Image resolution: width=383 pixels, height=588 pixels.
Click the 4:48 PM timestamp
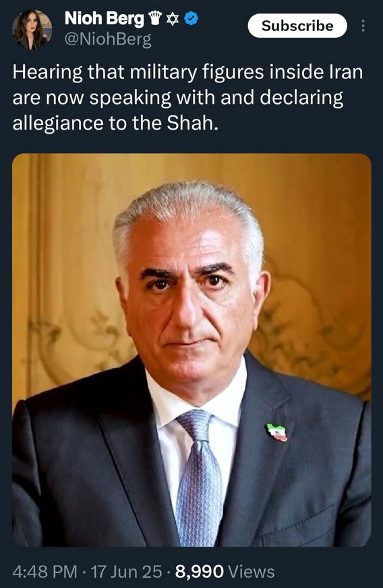[x=45, y=572]
